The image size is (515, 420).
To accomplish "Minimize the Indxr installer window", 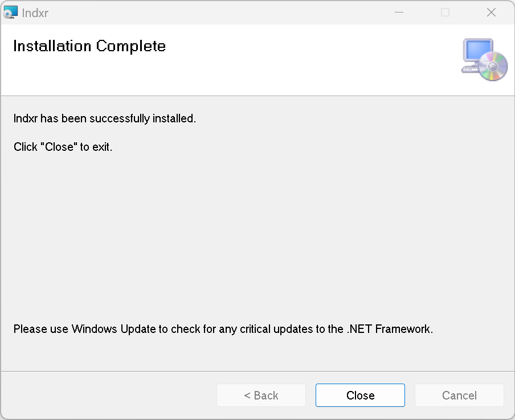I will click(399, 13).
